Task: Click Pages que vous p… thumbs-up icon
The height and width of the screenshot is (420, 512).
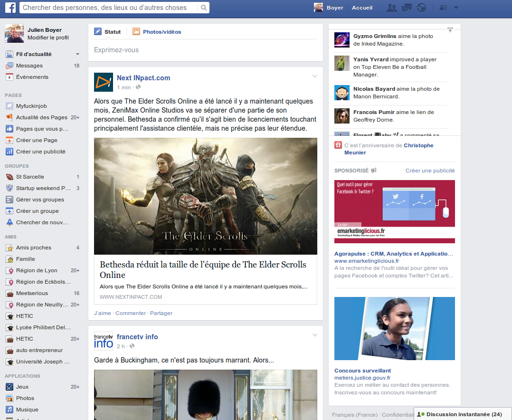Action: click(x=9, y=129)
